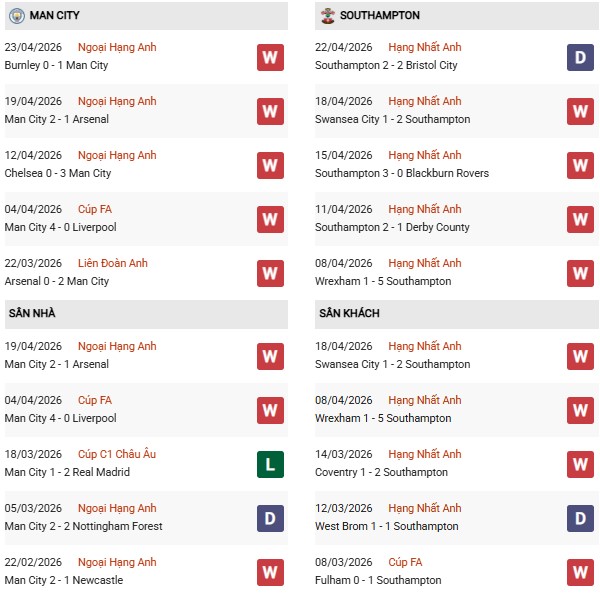Open the Liên Đoàn Anh competition link
600x594 pixels.
click(116, 264)
